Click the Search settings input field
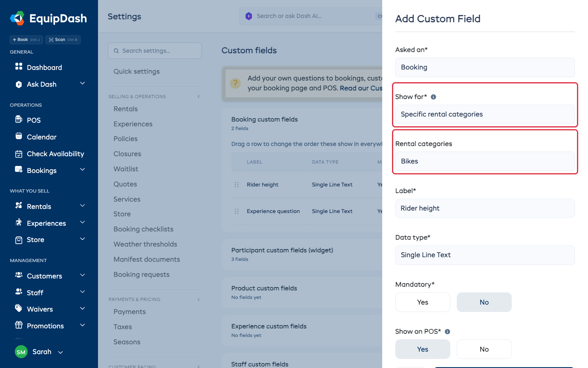Viewport: 588px width, 368px height. tap(155, 51)
